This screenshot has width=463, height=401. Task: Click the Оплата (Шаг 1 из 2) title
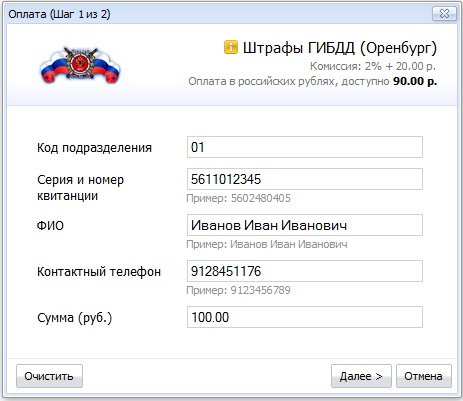click(59, 14)
